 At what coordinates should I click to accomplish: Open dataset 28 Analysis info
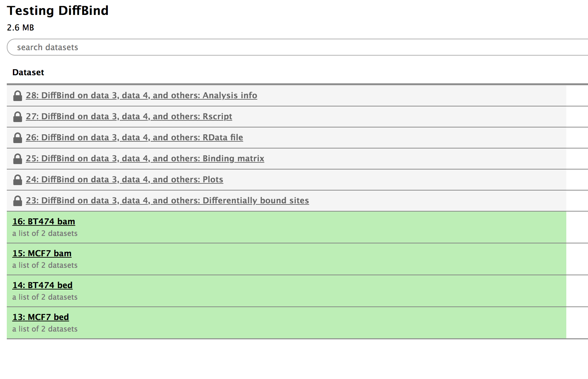[141, 96]
